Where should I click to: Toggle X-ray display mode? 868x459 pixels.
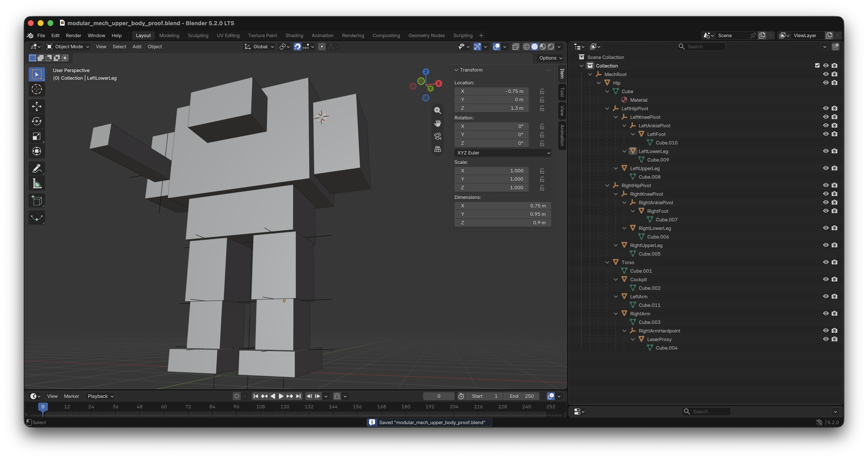point(516,47)
